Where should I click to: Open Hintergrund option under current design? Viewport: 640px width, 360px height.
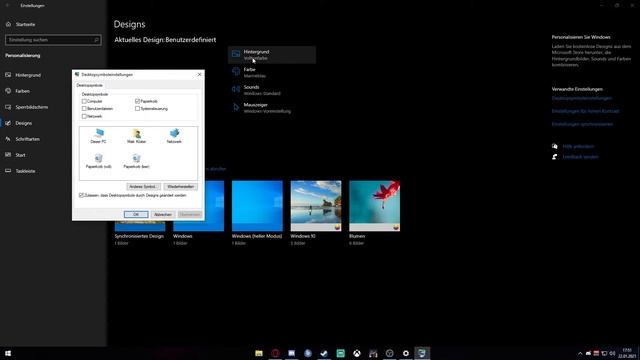pyautogui.click(x=271, y=55)
